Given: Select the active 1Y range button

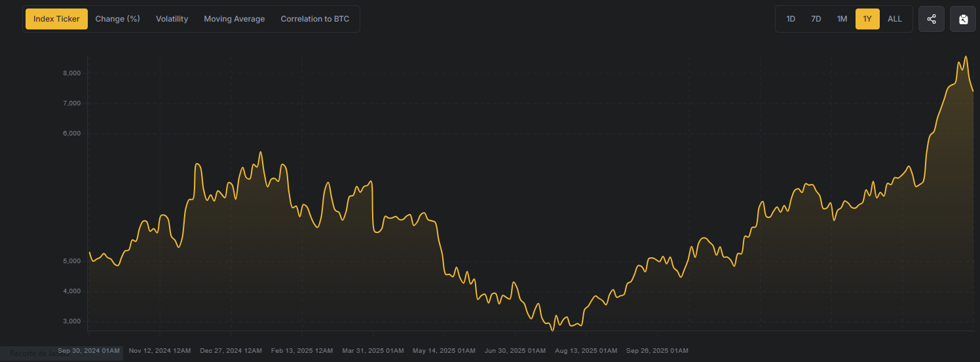Looking at the screenshot, I should [x=867, y=19].
